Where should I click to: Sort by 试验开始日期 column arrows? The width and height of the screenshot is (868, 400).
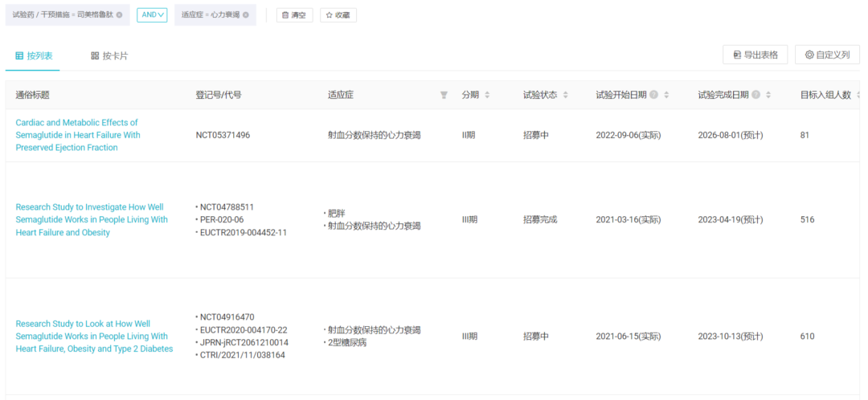(x=666, y=95)
